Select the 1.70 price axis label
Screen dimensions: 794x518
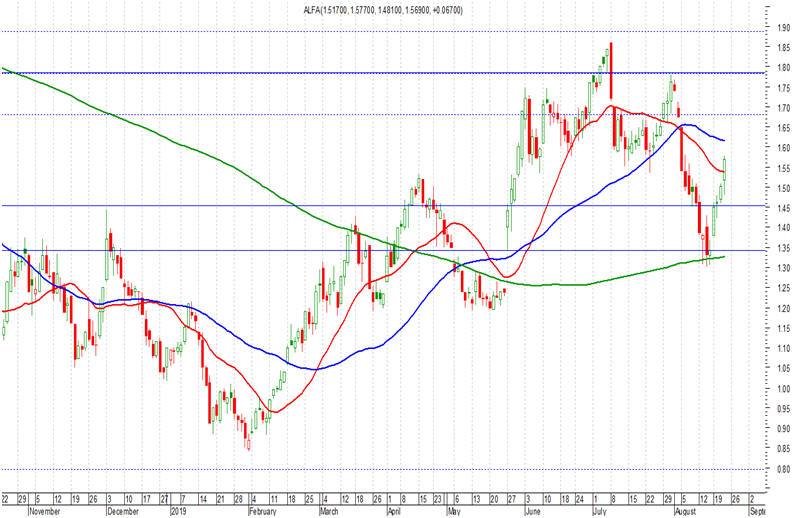pos(784,108)
